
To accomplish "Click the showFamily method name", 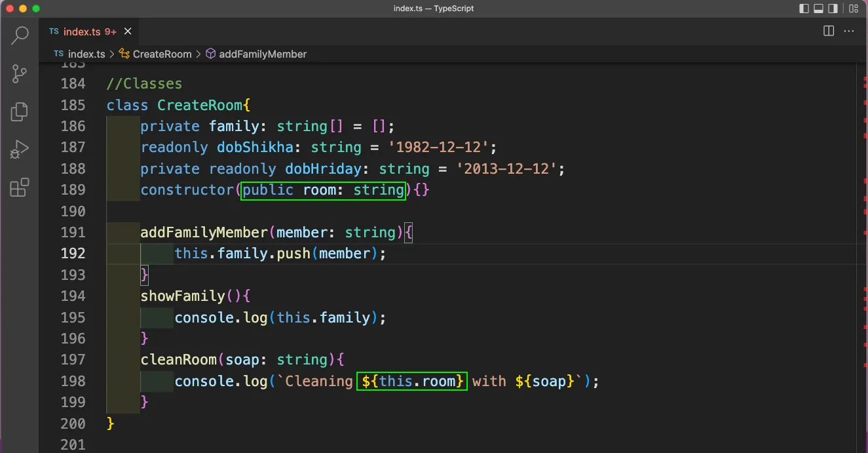I will coord(183,296).
